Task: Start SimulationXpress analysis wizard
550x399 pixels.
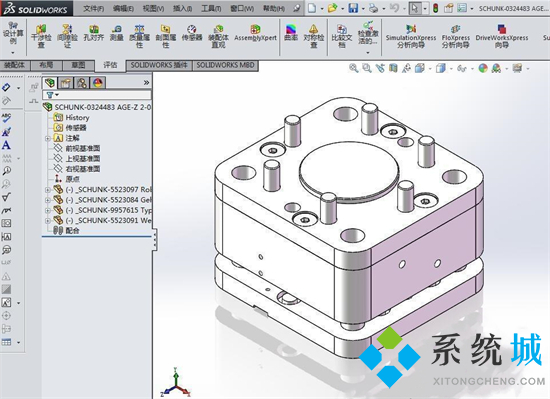Action: [x=411, y=36]
